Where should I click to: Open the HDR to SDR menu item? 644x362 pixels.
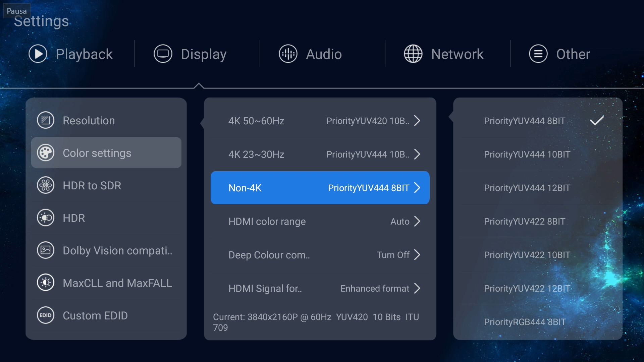coord(106,185)
